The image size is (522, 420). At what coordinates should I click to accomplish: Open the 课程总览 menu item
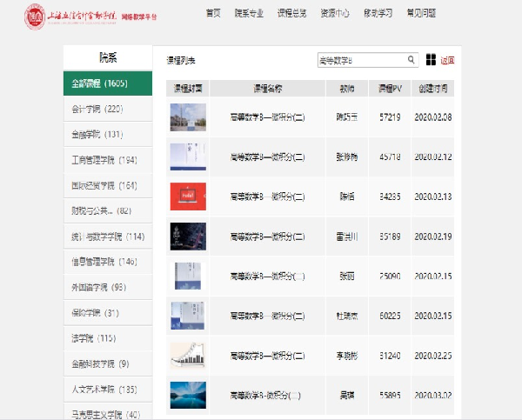pyautogui.click(x=291, y=13)
